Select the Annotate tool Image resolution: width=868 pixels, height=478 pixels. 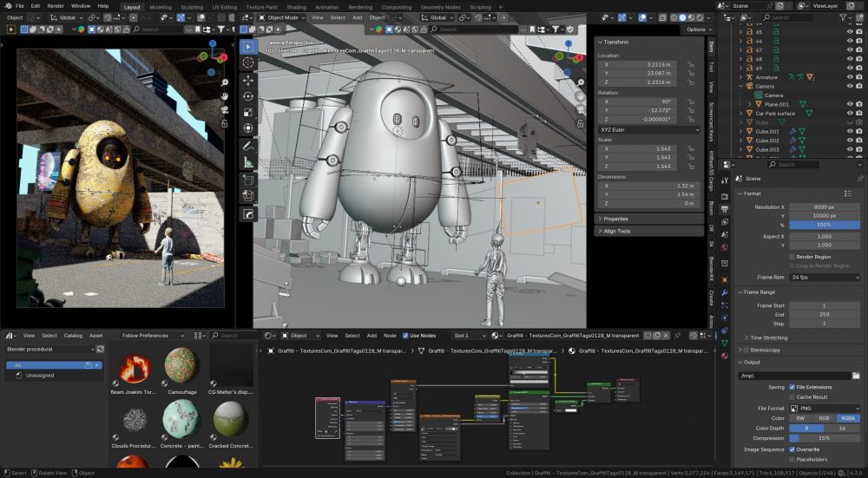coord(247,147)
